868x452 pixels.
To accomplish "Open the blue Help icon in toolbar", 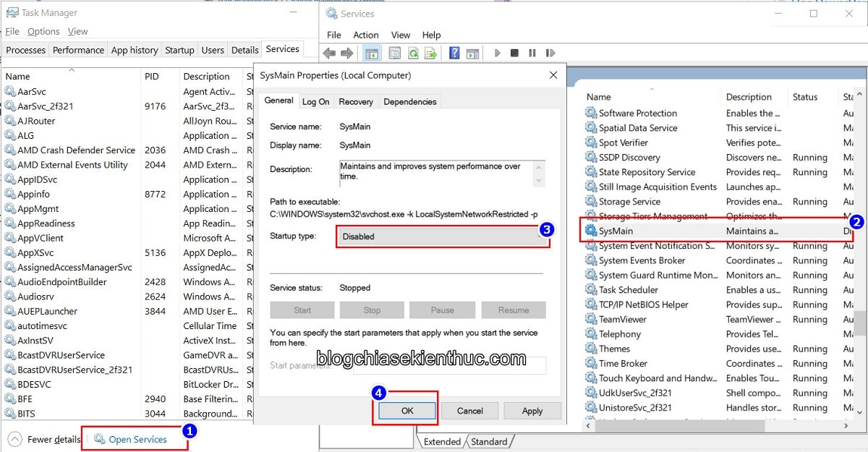I will pyautogui.click(x=454, y=53).
